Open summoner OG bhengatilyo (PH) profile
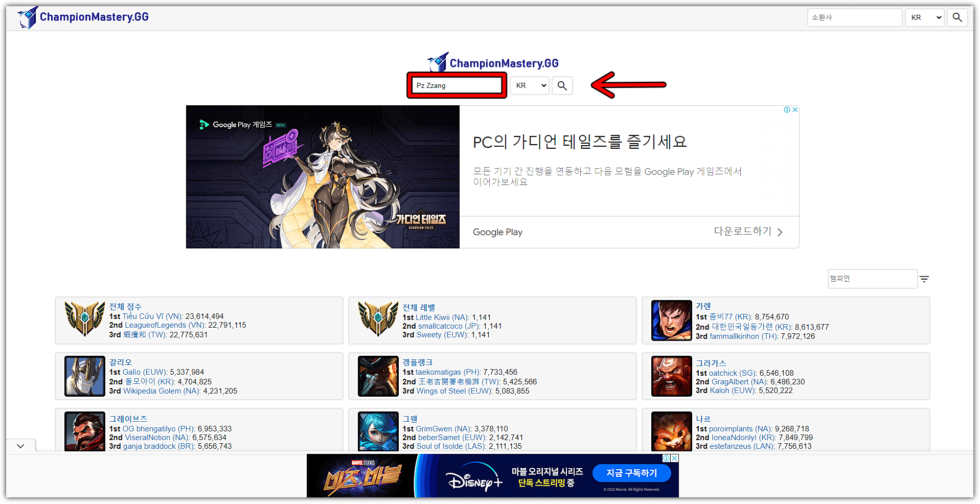This screenshot has height=504, width=980. pyautogui.click(x=159, y=429)
